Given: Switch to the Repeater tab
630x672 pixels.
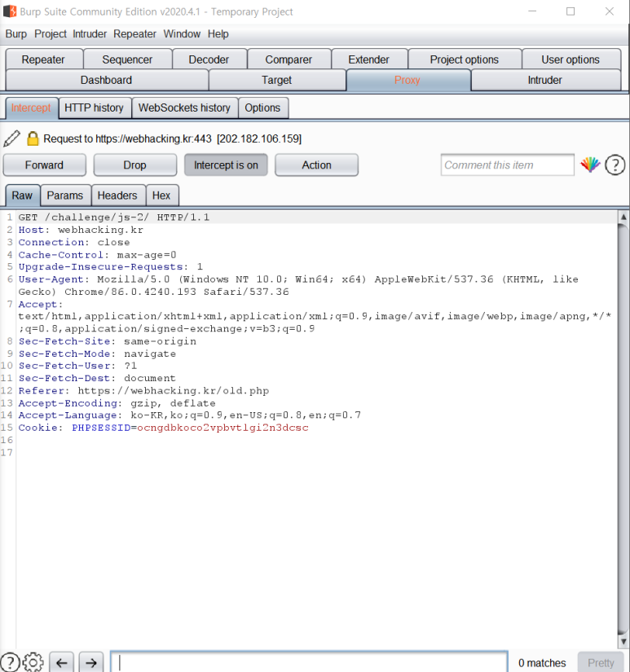Looking at the screenshot, I should [43, 59].
